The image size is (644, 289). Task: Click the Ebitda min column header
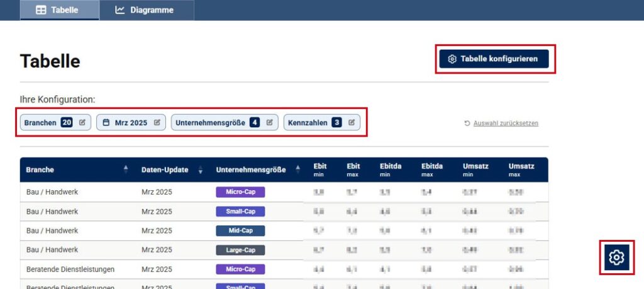(x=391, y=170)
